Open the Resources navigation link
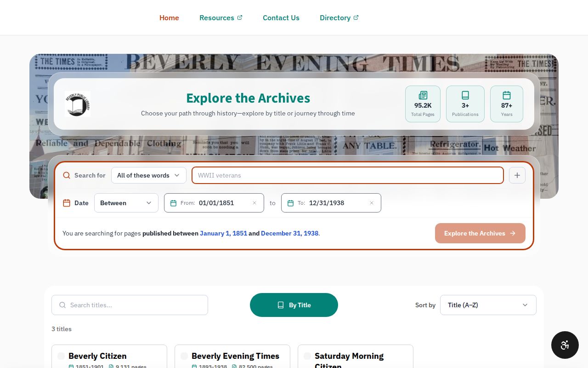The height and width of the screenshot is (368, 588). (x=220, y=17)
